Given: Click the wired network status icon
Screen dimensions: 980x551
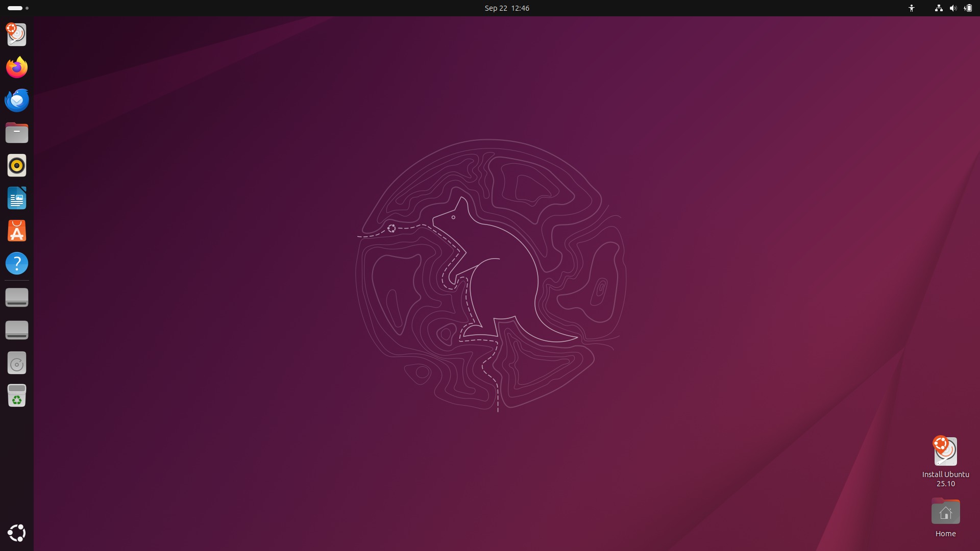Looking at the screenshot, I should (938, 8).
